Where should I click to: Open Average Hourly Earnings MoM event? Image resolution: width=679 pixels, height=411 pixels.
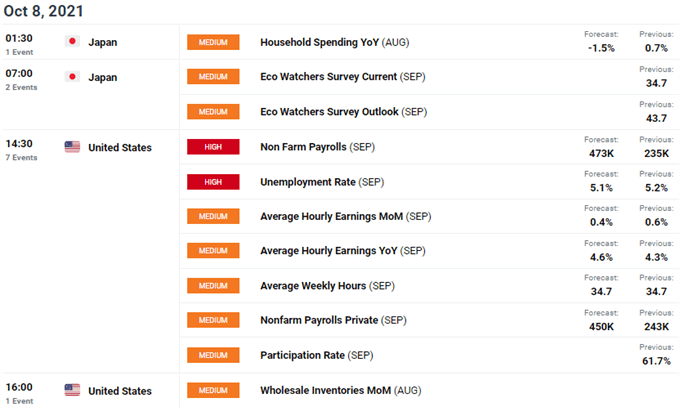click(x=346, y=216)
